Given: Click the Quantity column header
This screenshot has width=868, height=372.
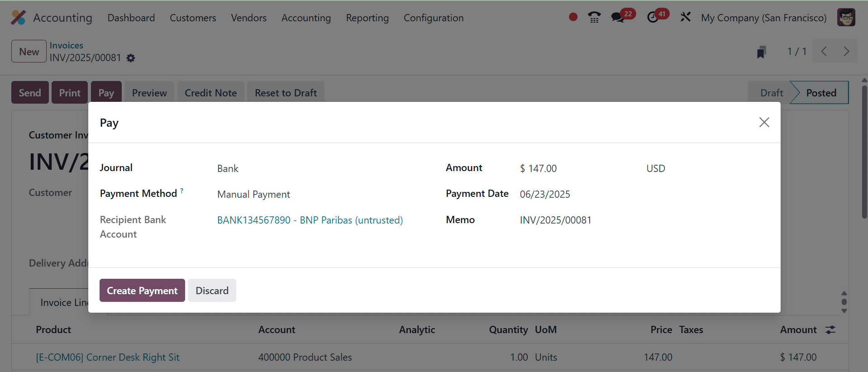Looking at the screenshot, I should (508, 329).
